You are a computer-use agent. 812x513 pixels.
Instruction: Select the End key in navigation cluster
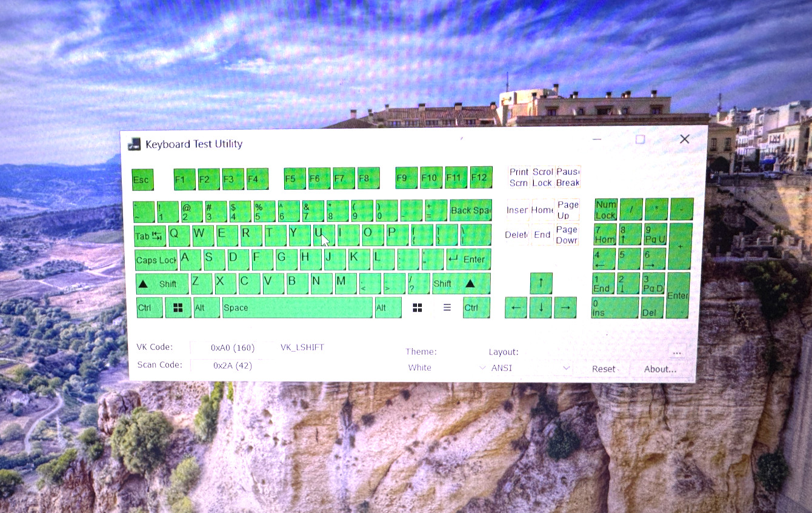[x=542, y=235]
